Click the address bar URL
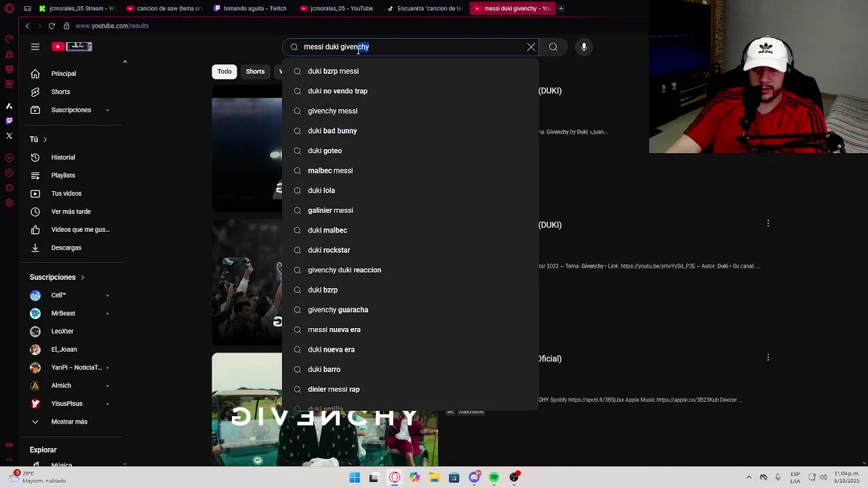The image size is (868, 488). (112, 26)
